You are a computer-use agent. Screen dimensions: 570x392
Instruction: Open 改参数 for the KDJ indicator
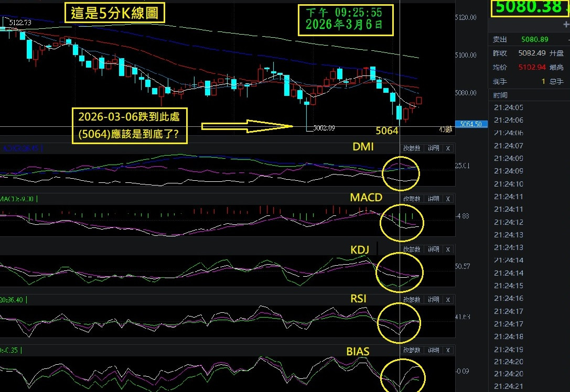[x=412, y=249]
